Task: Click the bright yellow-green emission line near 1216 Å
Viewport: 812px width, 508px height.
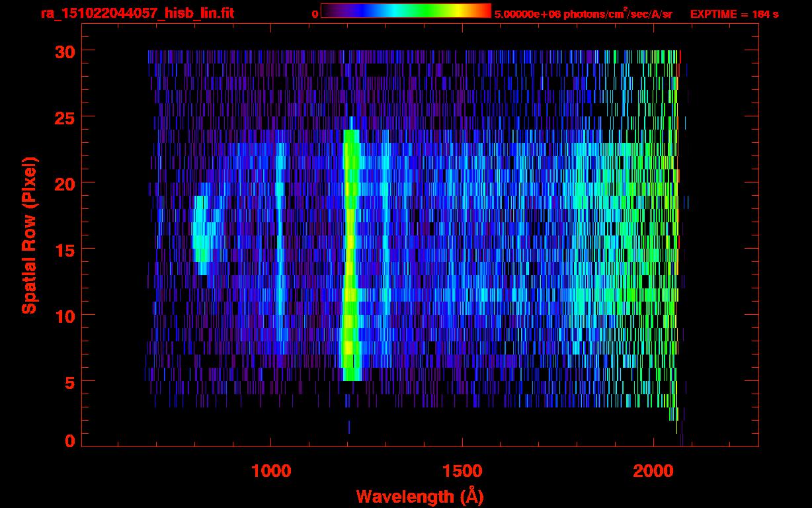Action: click(x=350, y=255)
